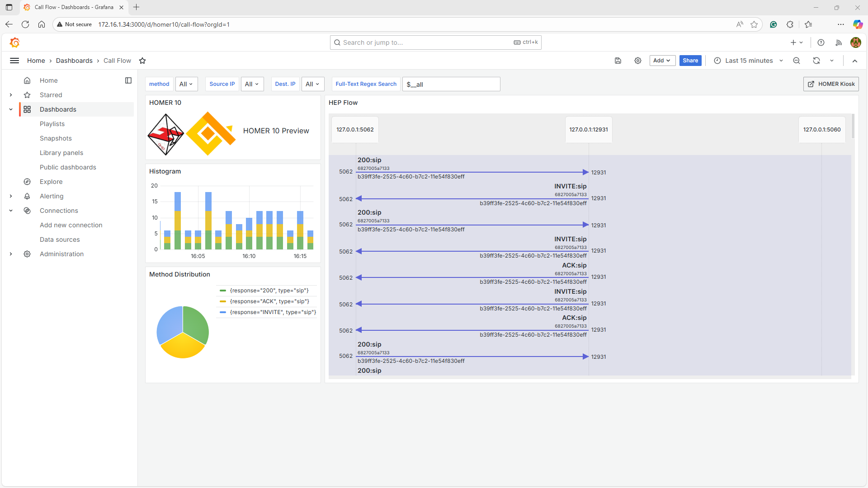Open the Last 15 minutes time picker
Screen dimensions: 868x488
click(749, 61)
